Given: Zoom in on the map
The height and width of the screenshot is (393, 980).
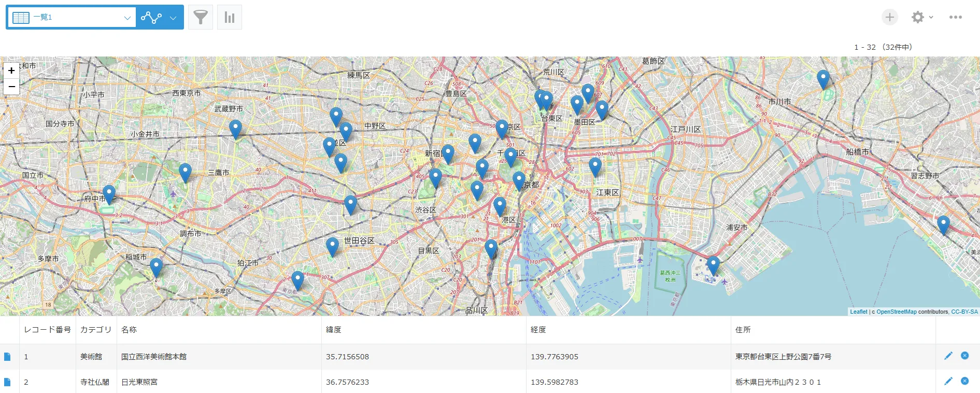Looking at the screenshot, I should pyautogui.click(x=11, y=71).
